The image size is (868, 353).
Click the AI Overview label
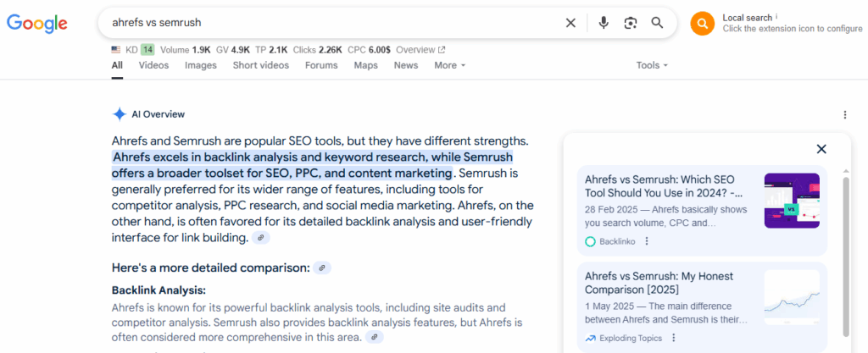point(159,114)
